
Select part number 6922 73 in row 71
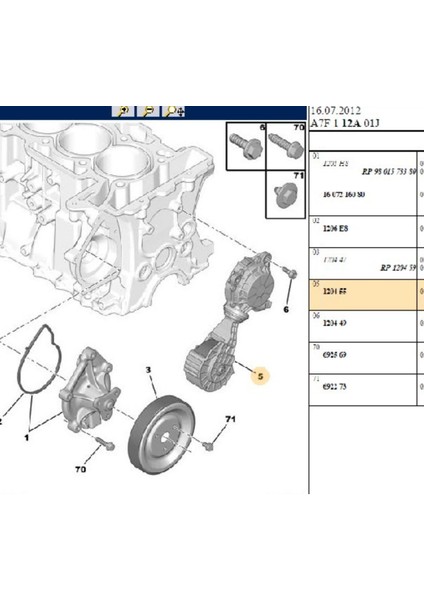click(335, 387)
